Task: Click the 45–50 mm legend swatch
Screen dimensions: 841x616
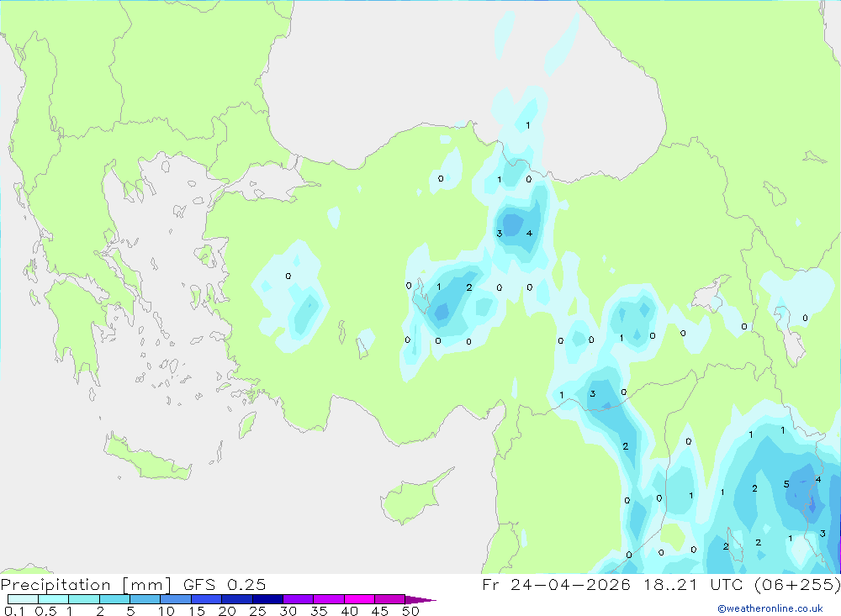Action: tap(390, 599)
